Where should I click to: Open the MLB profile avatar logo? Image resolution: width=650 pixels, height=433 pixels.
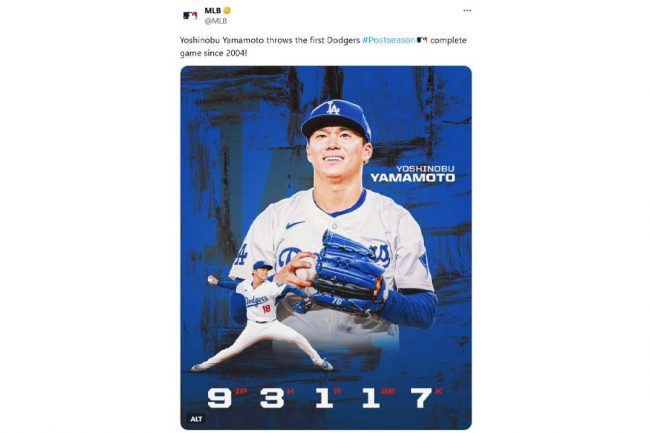coord(190,15)
